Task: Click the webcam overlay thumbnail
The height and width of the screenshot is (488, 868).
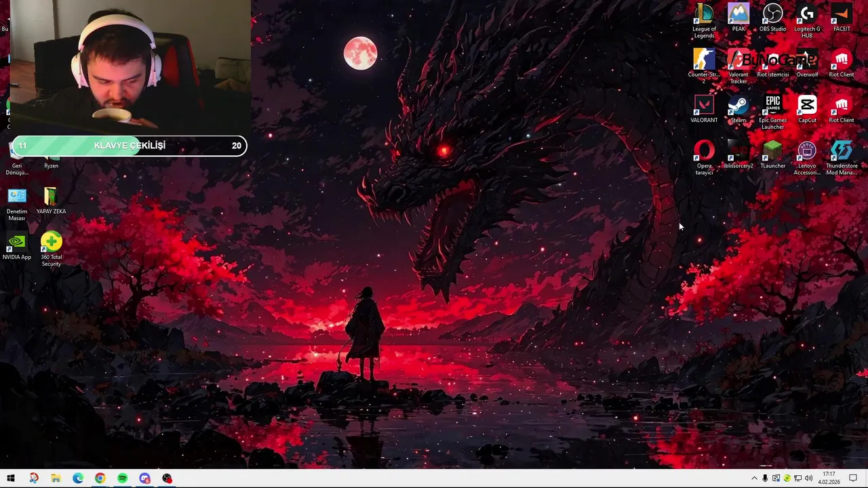Action: (130, 68)
